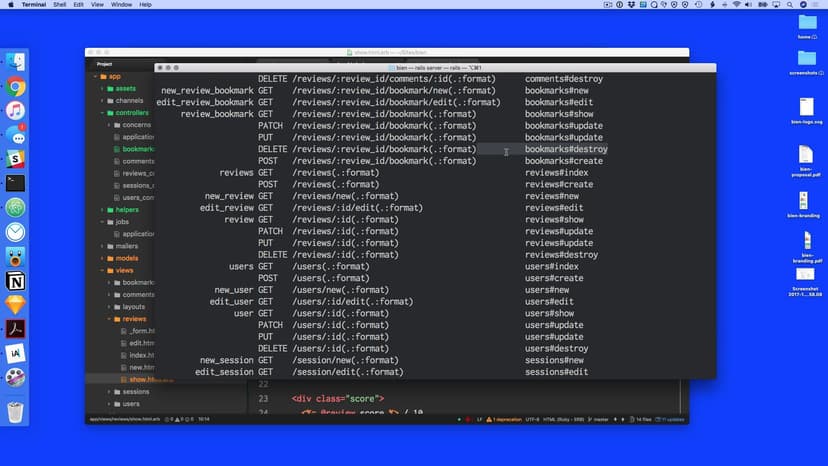Viewport: 828px width, 466px height.
Task: Open show.html.erb in the tree
Action: 140,379
